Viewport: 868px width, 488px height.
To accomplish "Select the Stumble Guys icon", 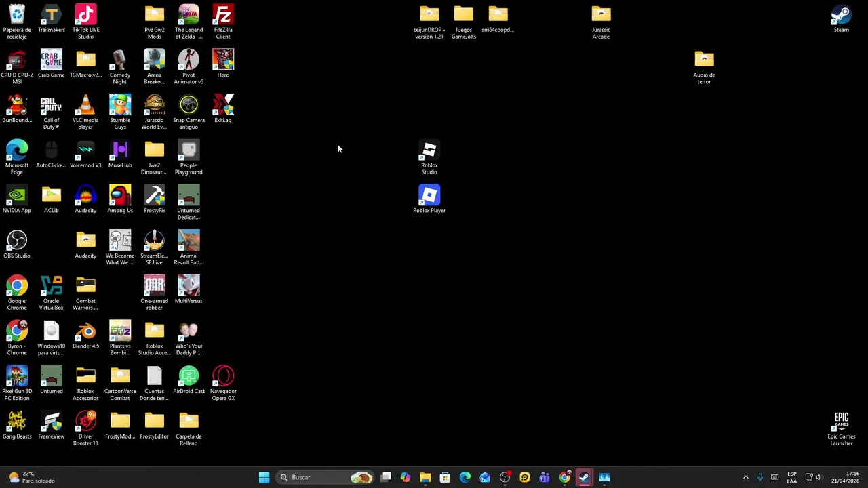I will [x=120, y=113].
